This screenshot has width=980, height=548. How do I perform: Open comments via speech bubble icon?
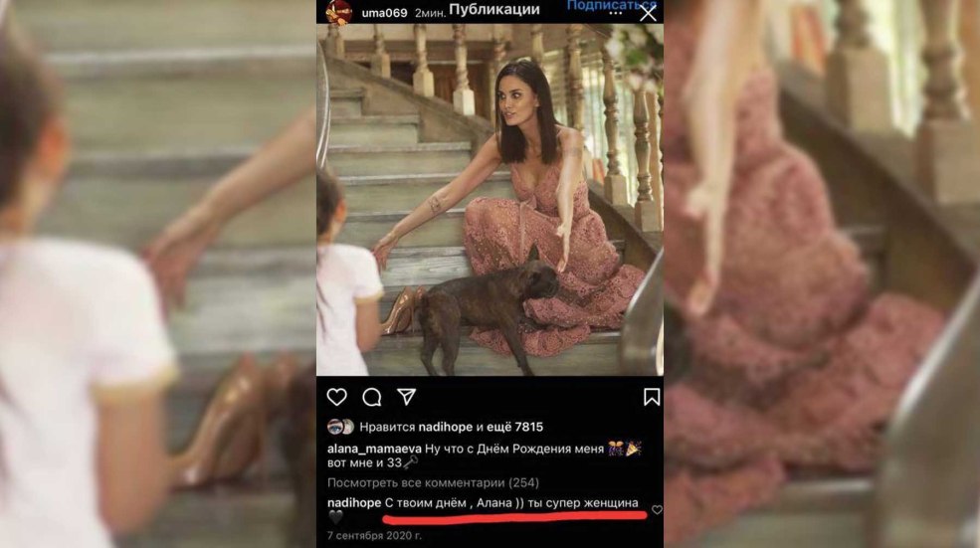[x=372, y=397]
